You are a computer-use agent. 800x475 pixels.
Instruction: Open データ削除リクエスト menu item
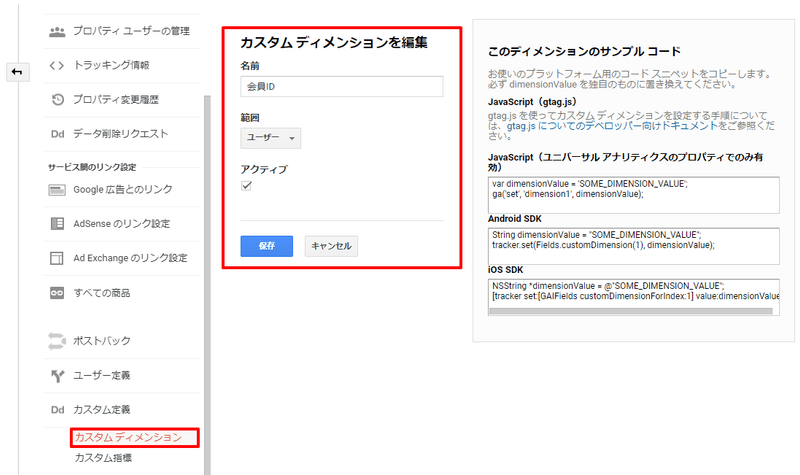pyautogui.click(x=121, y=134)
